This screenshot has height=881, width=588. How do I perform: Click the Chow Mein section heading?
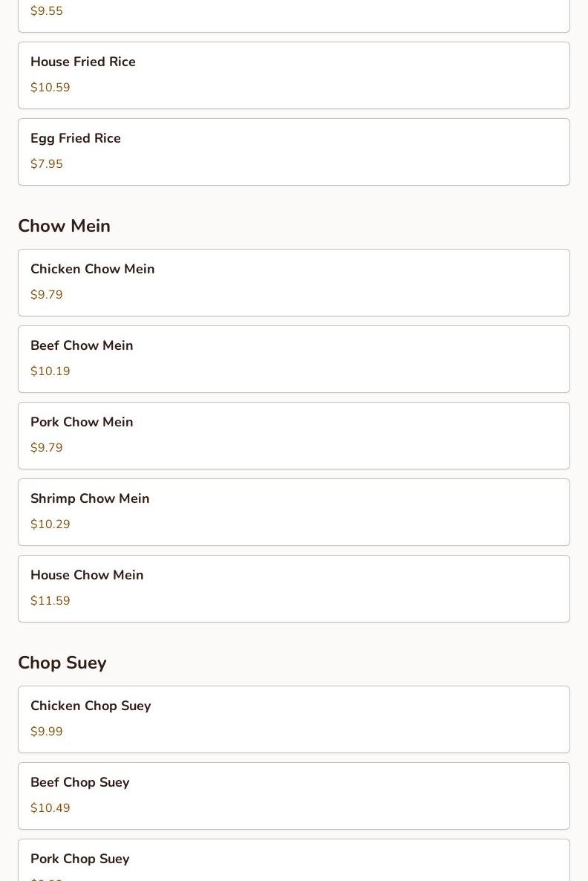click(x=64, y=226)
